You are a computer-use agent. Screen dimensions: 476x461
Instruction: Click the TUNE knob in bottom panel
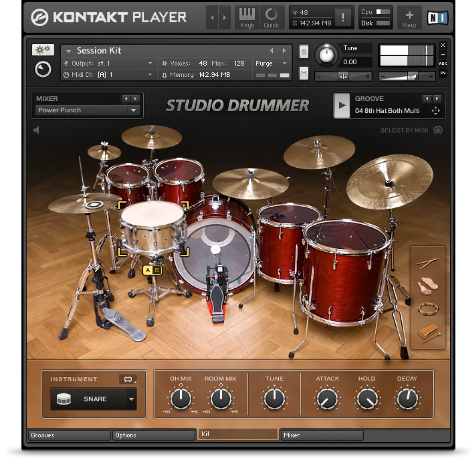pos(274,398)
